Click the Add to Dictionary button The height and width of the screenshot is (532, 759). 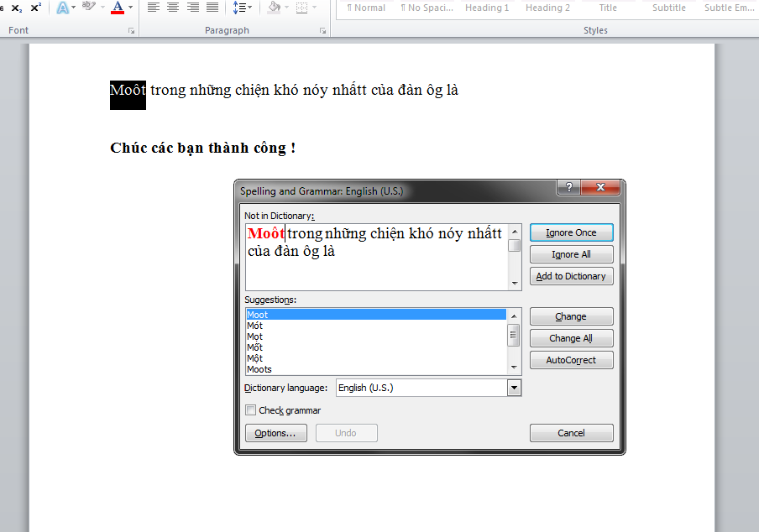(571, 276)
